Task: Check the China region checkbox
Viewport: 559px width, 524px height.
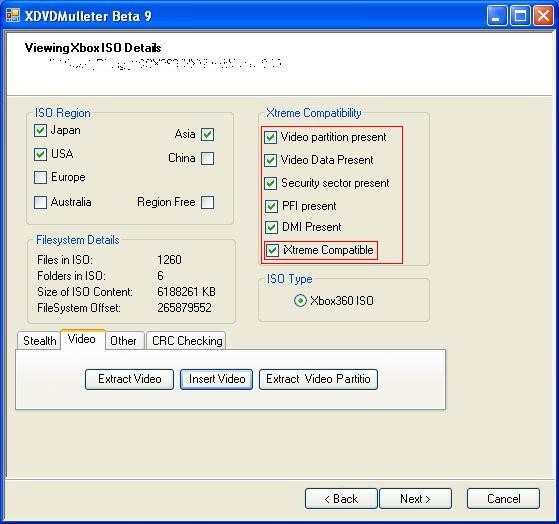Action: pos(207,158)
